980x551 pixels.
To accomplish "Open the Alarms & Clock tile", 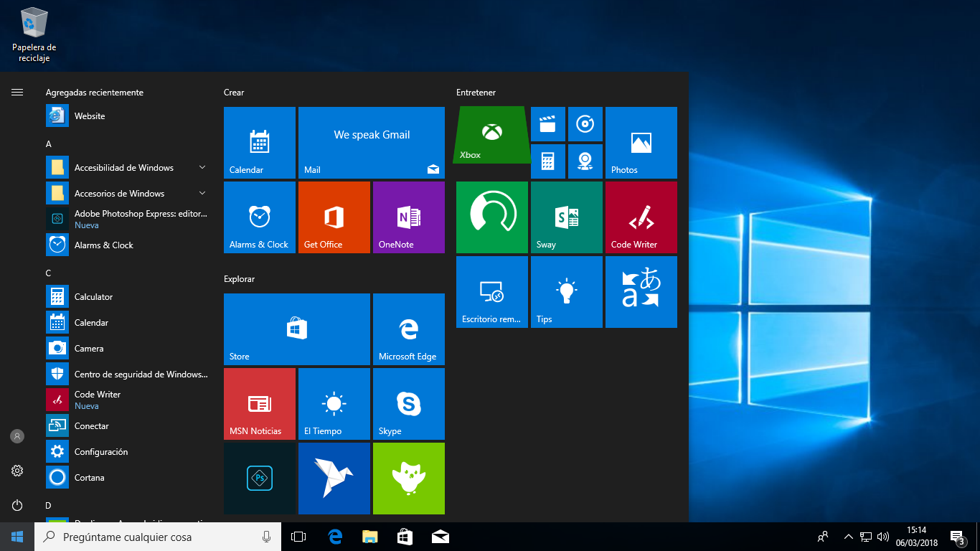I will pyautogui.click(x=260, y=217).
